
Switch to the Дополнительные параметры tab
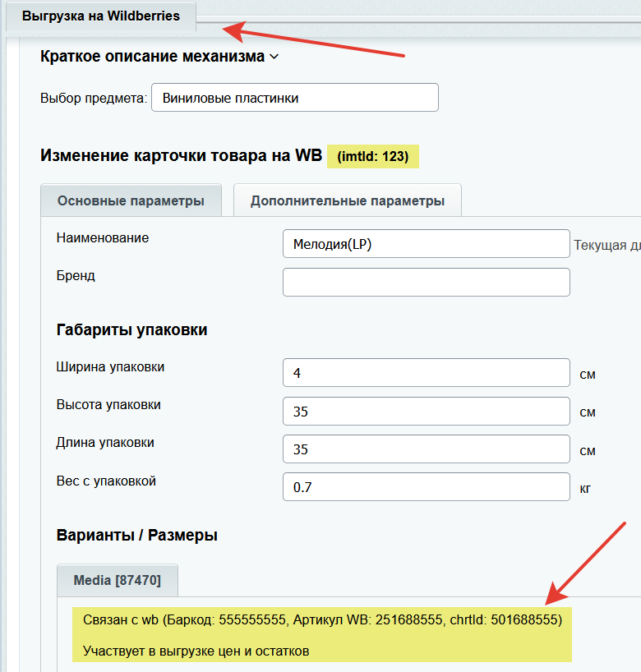[347, 201]
